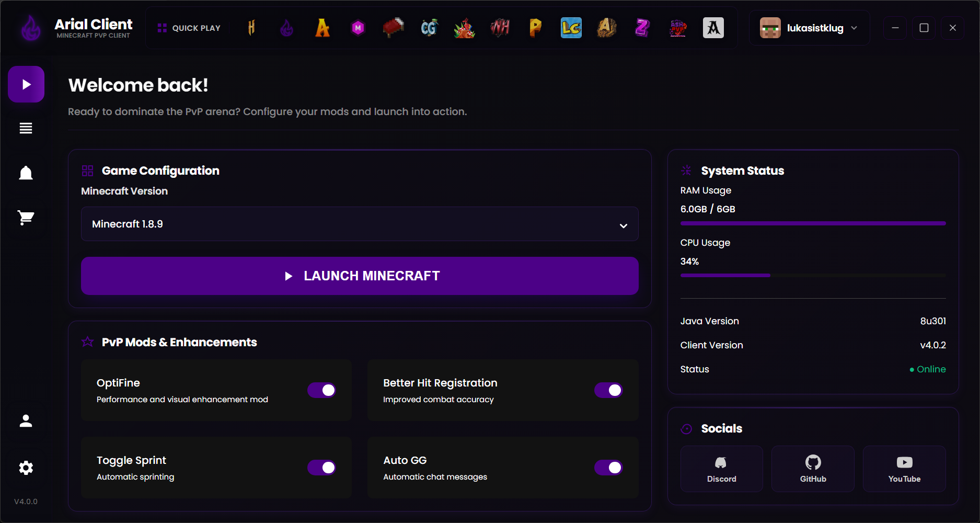Open the gold H server quick play icon
980x523 pixels.
point(251,28)
